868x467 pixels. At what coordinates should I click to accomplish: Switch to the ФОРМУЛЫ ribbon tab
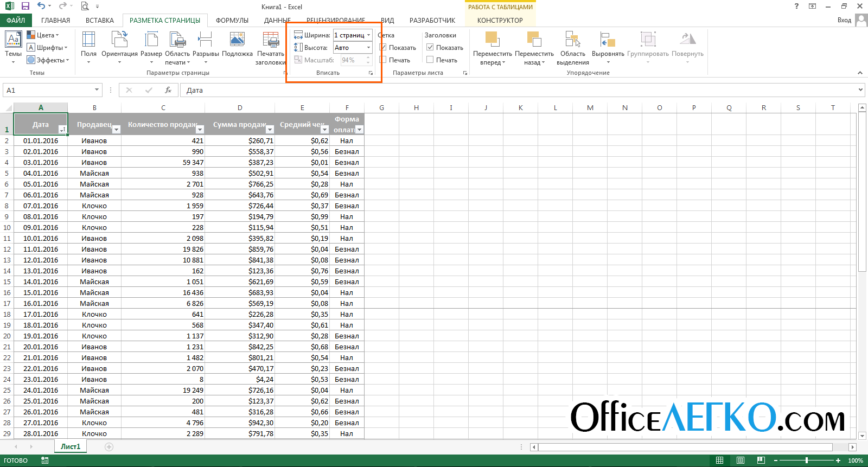[232, 21]
